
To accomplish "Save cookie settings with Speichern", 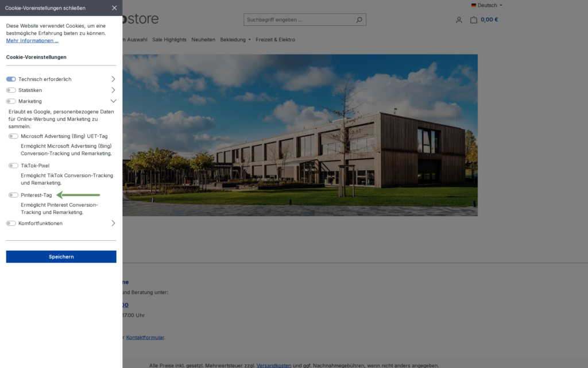I will [61, 257].
